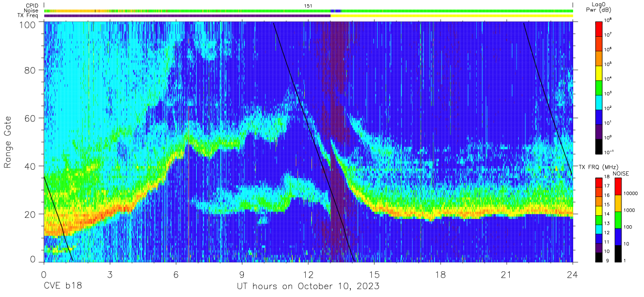Pick the blue 11–12 MHz TX FRQ segment
The image size is (644, 297).
pyautogui.click(x=598, y=238)
